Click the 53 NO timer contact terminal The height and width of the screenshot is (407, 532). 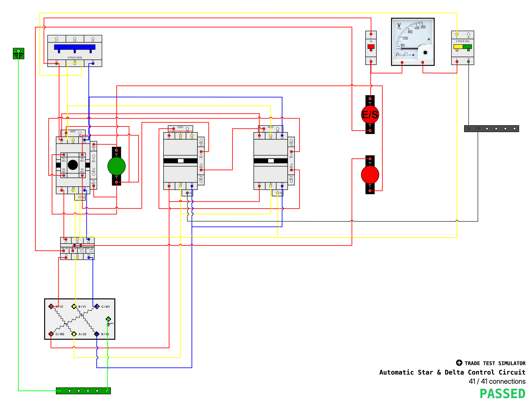click(x=82, y=155)
